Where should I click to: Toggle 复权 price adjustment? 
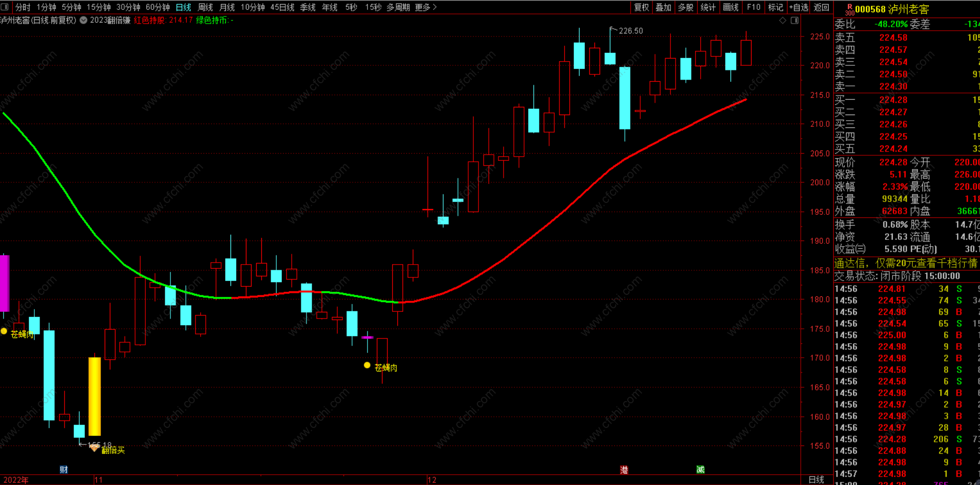(642, 7)
